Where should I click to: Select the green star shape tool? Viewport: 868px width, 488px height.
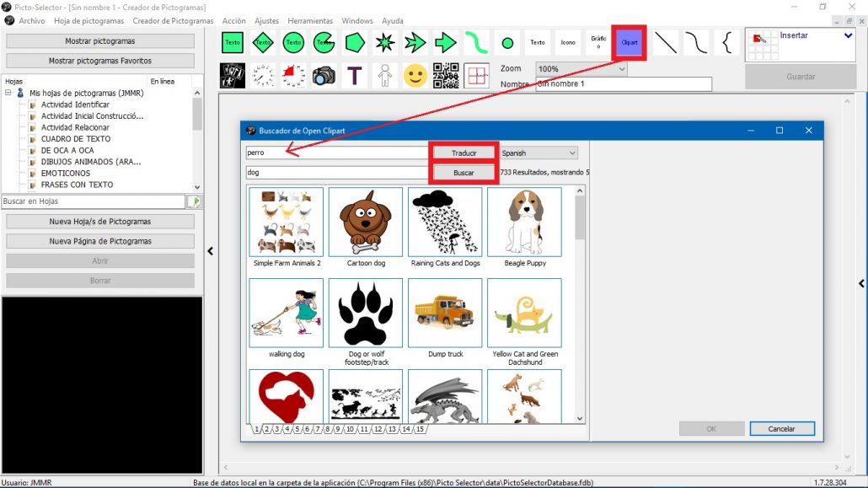pos(384,42)
